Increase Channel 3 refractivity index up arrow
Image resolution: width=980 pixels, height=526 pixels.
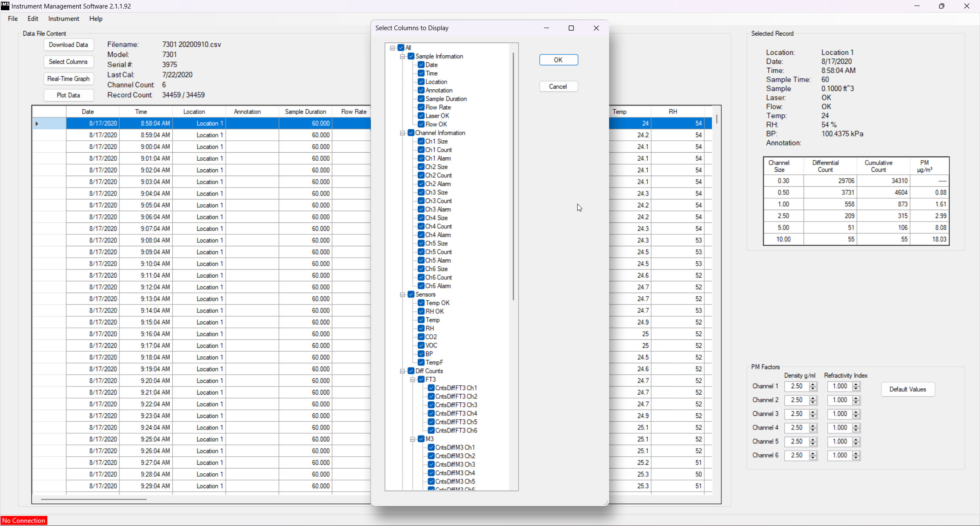(x=856, y=412)
